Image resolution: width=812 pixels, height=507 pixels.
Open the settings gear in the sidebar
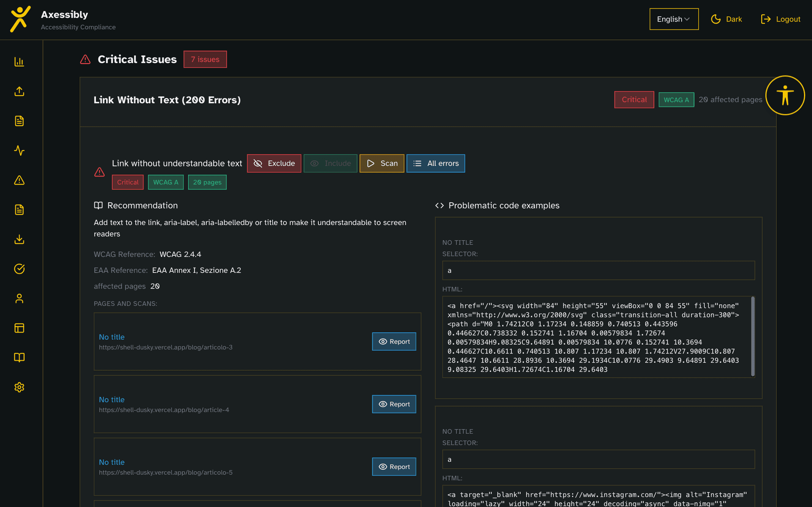(x=19, y=387)
